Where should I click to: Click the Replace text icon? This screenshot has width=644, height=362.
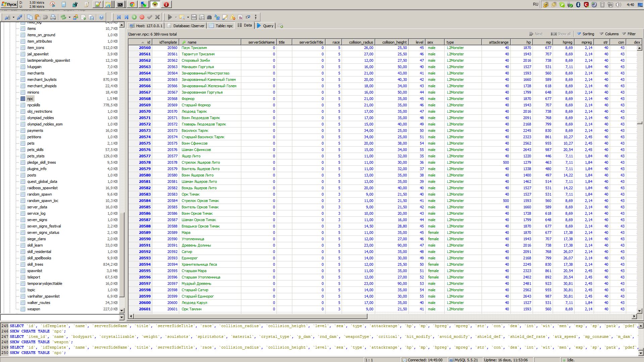217,17
